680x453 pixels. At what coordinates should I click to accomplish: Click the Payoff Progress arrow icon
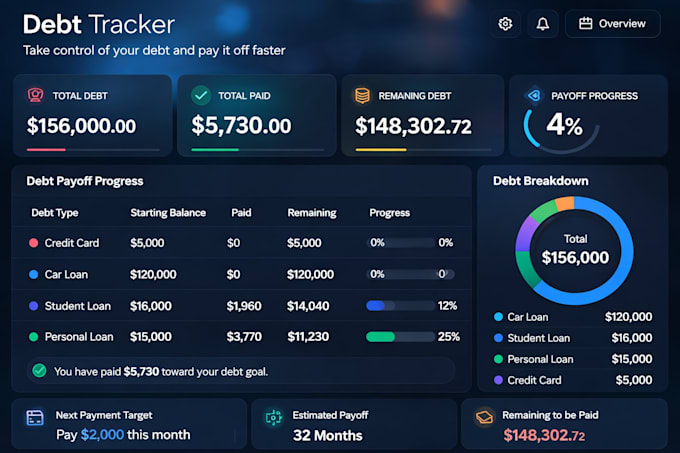[533, 95]
